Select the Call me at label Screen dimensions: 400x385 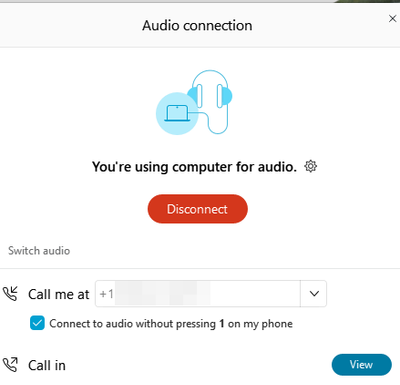click(59, 294)
